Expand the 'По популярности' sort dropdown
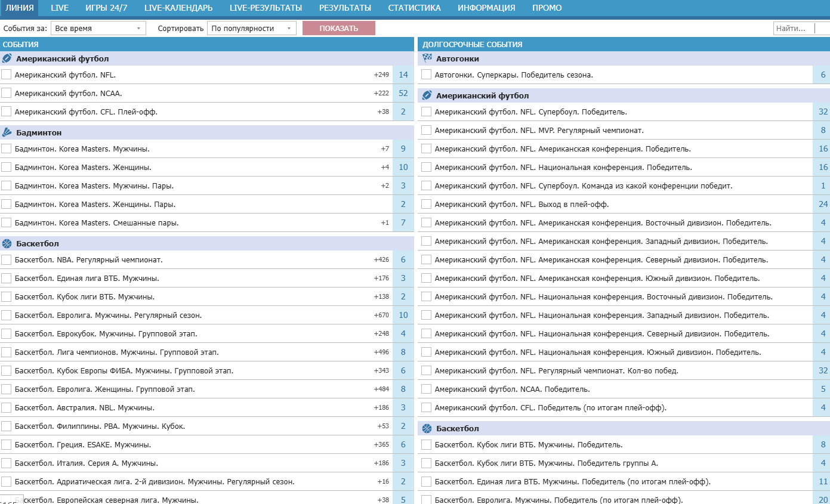Image resolution: width=830 pixels, height=504 pixels. click(x=251, y=28)
